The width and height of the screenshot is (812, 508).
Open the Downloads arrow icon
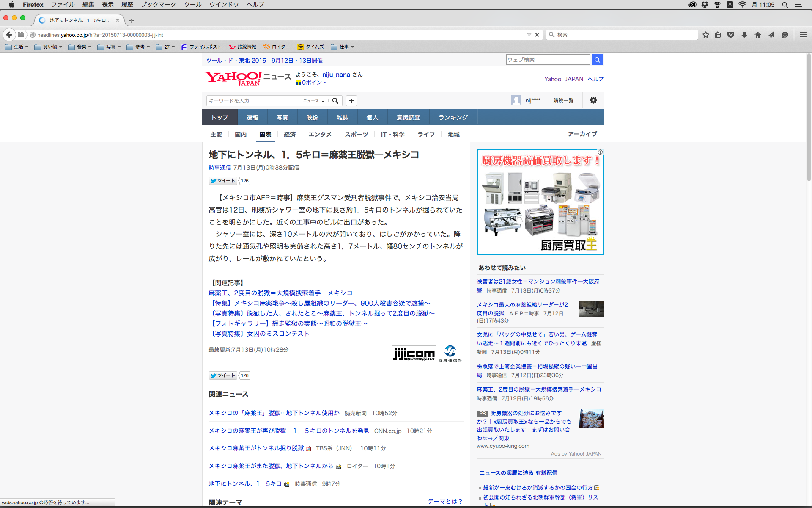[x=744, y=35]
